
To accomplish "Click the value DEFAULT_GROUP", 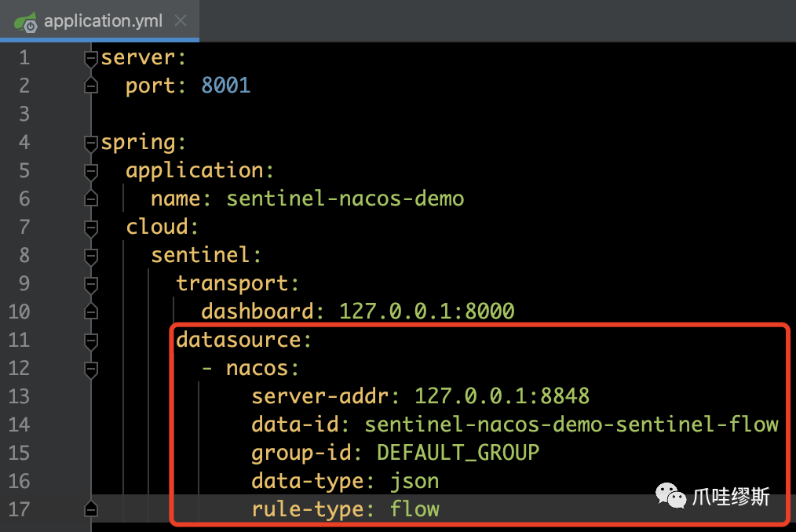I will 458,453.
